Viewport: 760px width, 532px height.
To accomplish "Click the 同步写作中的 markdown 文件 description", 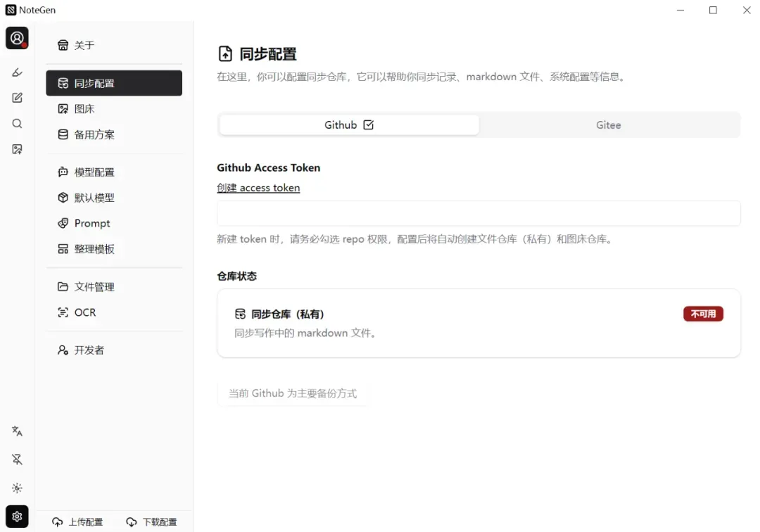I will pyautogui.click(x=305, y=334).
